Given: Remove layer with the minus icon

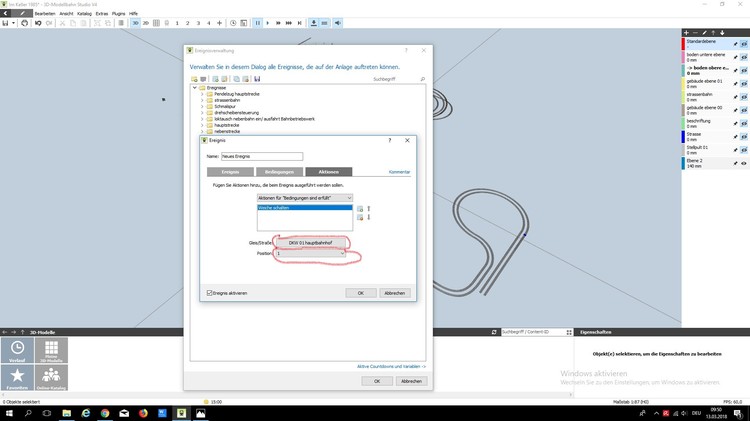Looking at the screenshot, I should (x=695, y=33).
